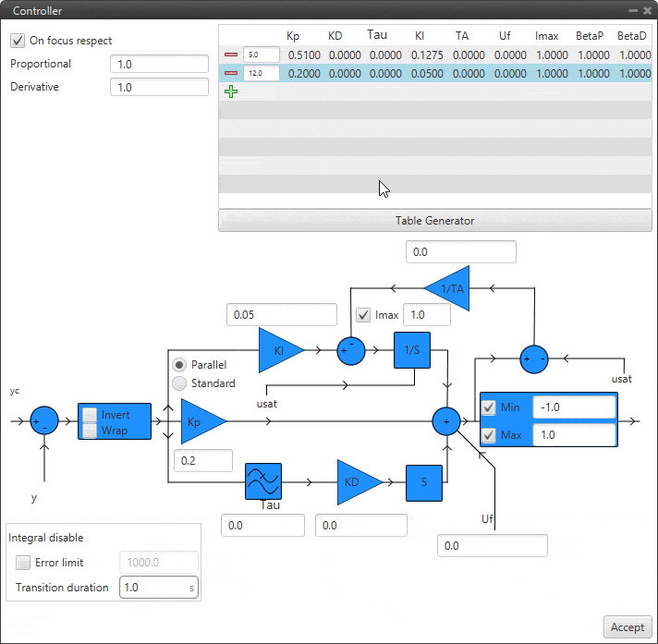This screenshot has width=658, height=644.
Task: Click the KI gain triangle block
Action: coord(279,350)
